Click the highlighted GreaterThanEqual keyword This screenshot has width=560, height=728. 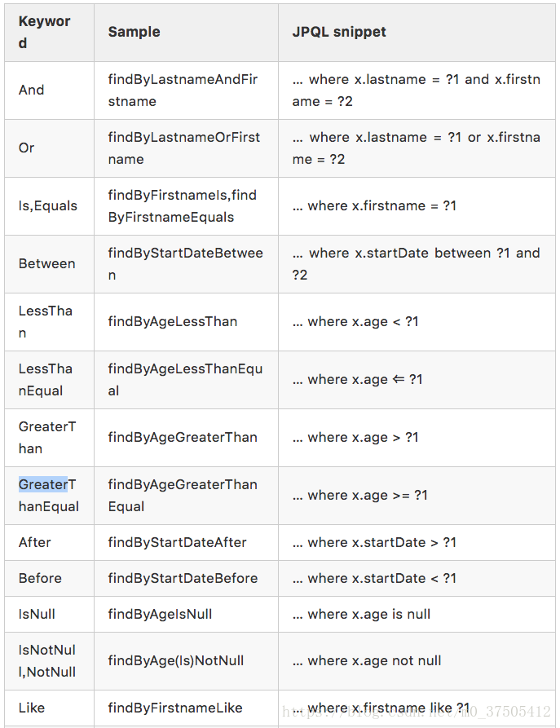pyautogui.click(x=48, y=496)
